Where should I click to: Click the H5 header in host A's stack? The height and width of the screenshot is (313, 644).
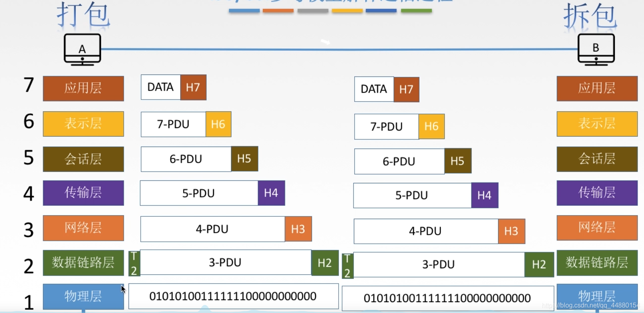[x=245, y=159]
